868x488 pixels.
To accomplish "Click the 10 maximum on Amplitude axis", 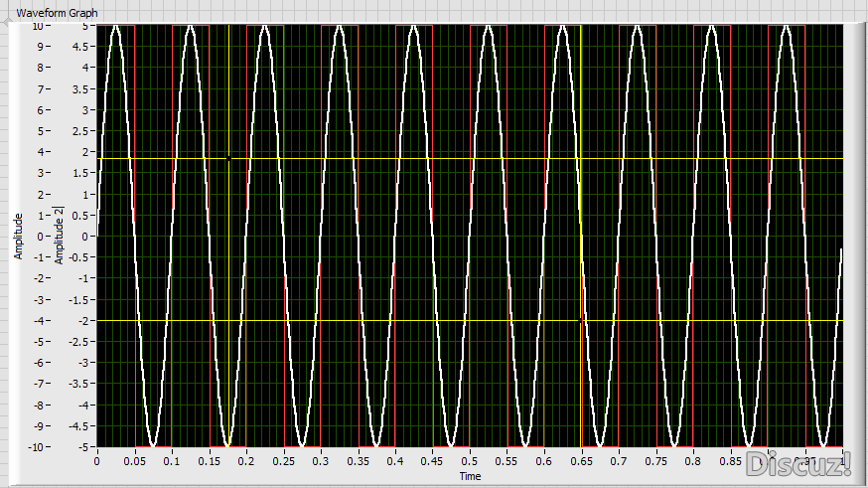I will coord(38,26).
